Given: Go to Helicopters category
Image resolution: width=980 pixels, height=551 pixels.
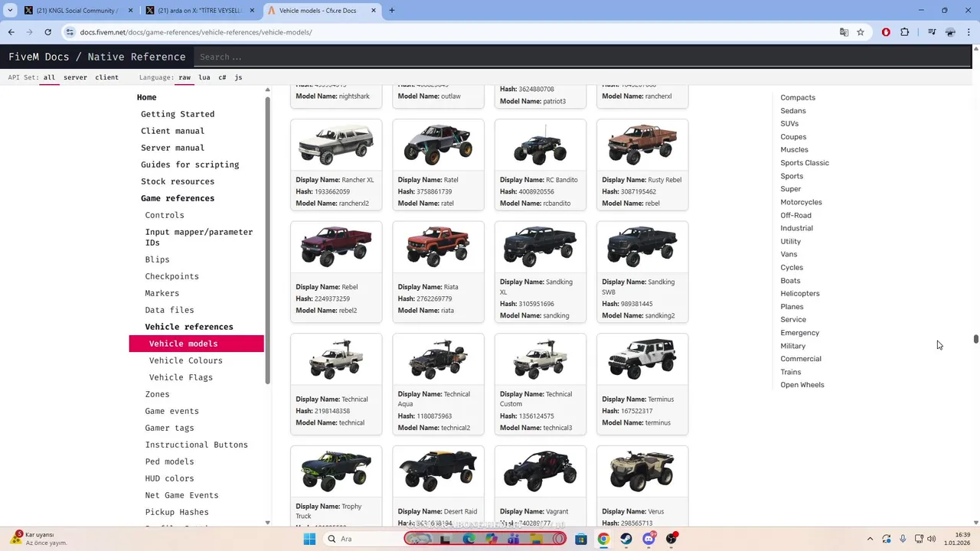Looking at the screenshot, I should click(800, 294).
